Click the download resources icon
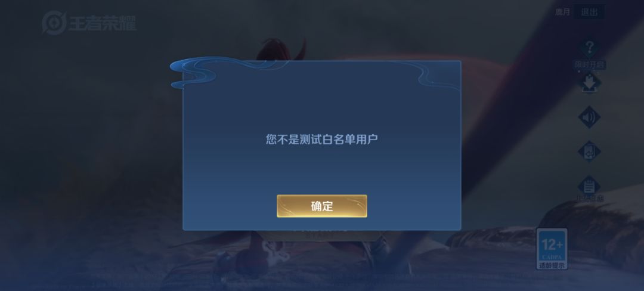This screenshot has height=291, width=644. click(x=589, y=82)
